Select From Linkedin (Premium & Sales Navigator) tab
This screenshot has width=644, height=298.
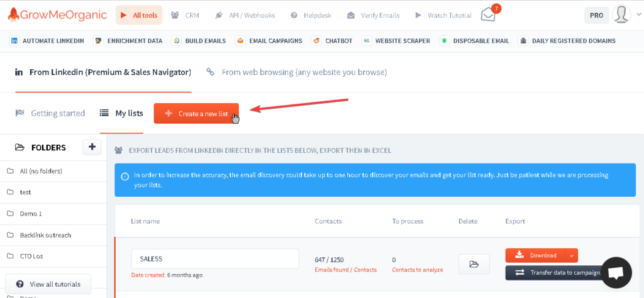tap(103, 72)
